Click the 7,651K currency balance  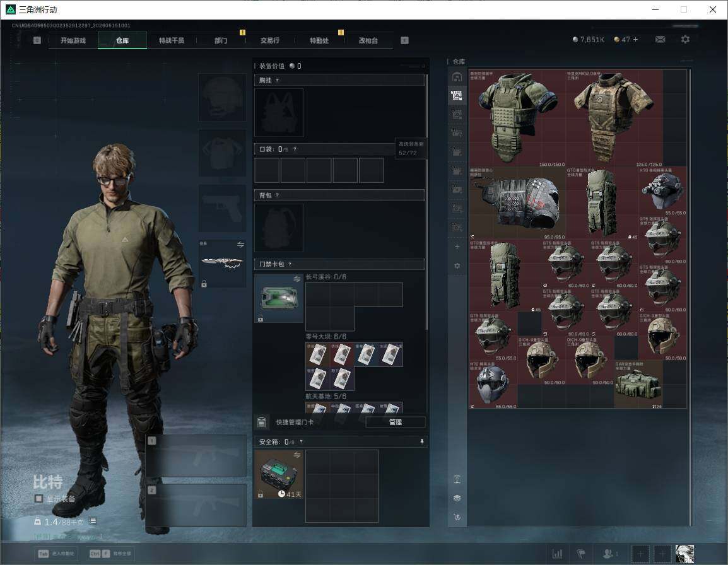(x=588, y=40)
